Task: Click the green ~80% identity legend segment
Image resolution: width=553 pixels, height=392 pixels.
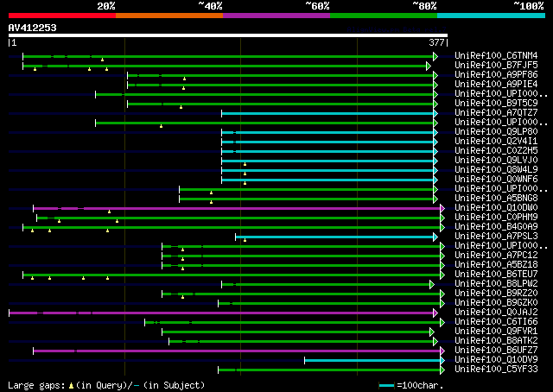Action: click(x=384, y=16)
